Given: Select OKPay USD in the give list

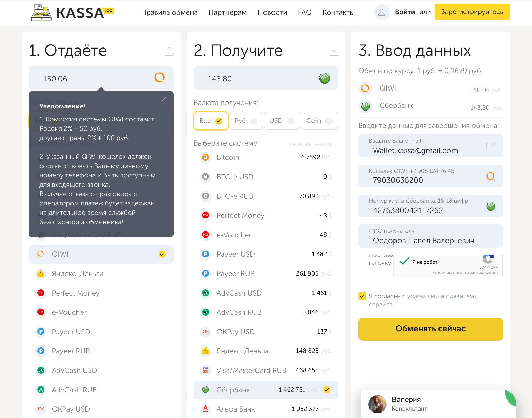Looking at the screenshot, I should click(x=101, y=409).
